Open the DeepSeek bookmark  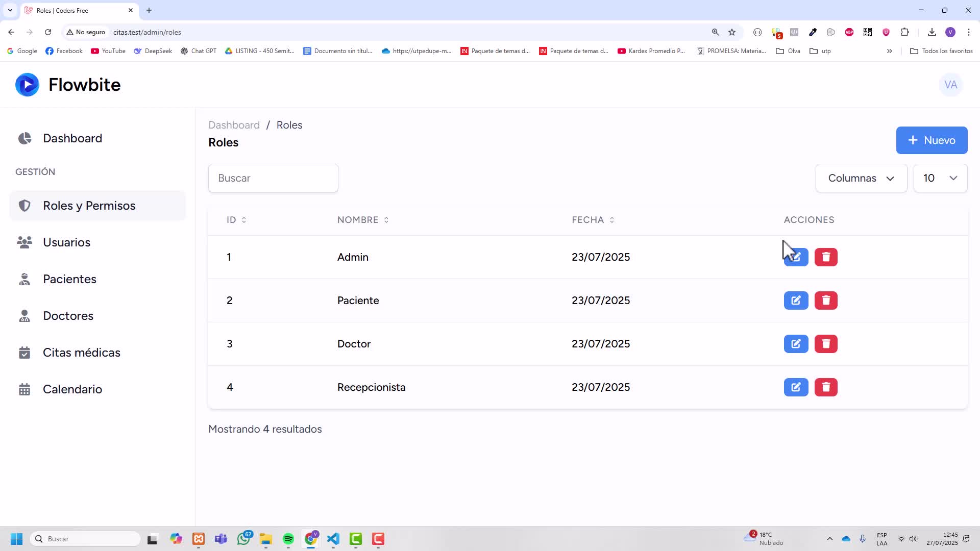(153, 51)
